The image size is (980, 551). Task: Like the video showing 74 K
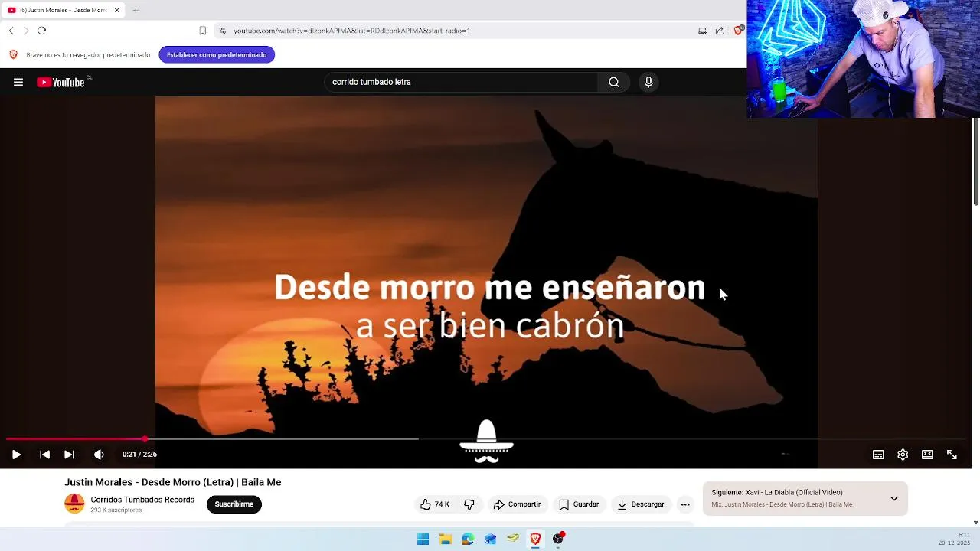point(435,504)
